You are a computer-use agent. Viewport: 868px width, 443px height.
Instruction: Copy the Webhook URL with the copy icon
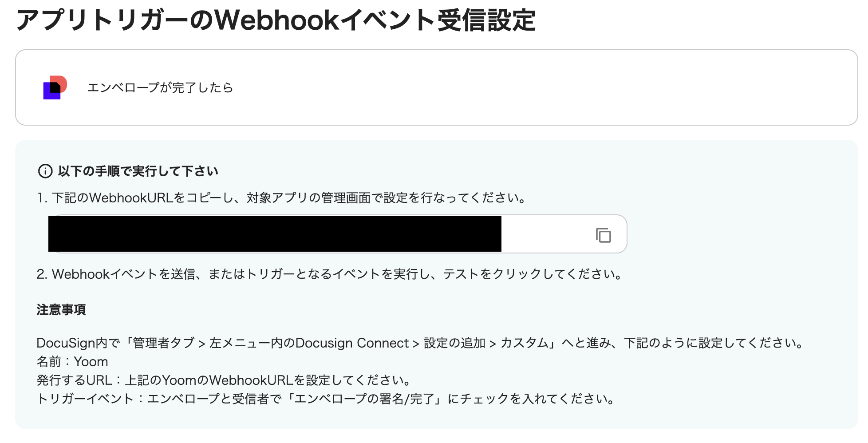pos(603,235)
